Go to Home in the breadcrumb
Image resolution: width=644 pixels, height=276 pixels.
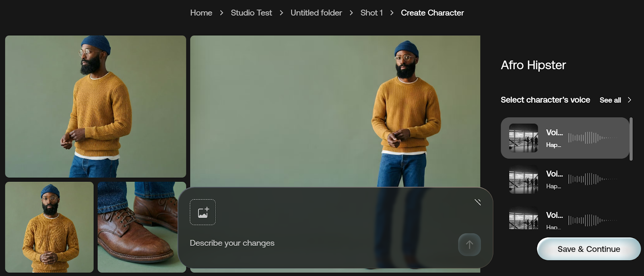click(x=201, y=13)
